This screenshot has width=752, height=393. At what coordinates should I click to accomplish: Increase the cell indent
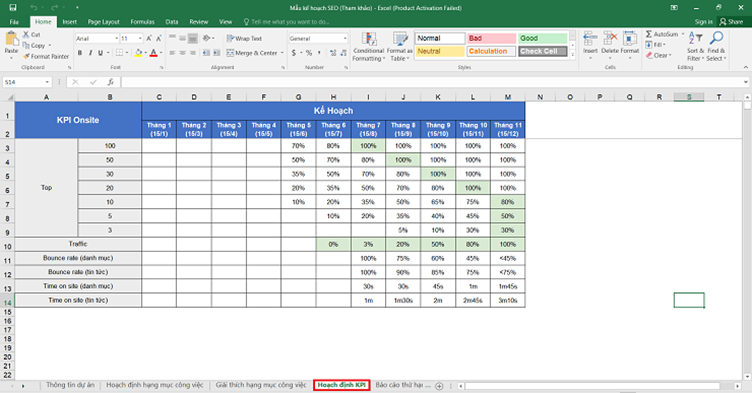[217, 53]
